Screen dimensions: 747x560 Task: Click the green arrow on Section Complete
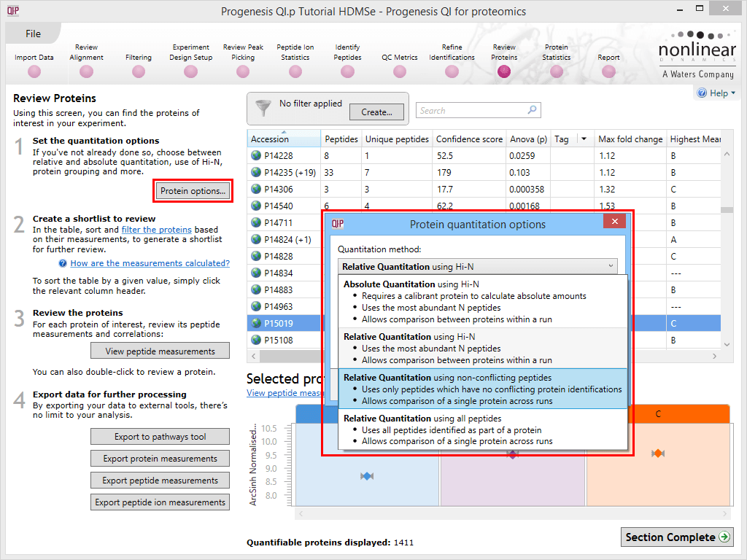[724, 537]
